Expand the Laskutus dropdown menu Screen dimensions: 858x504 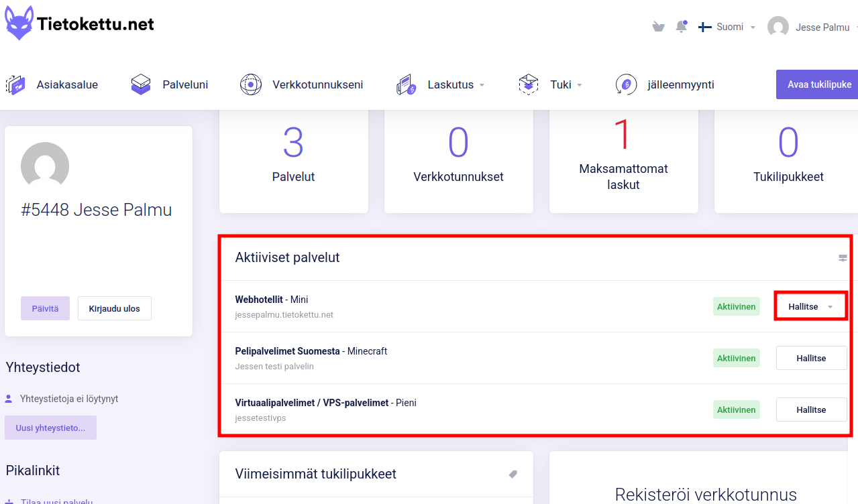[x=456, y=85]
